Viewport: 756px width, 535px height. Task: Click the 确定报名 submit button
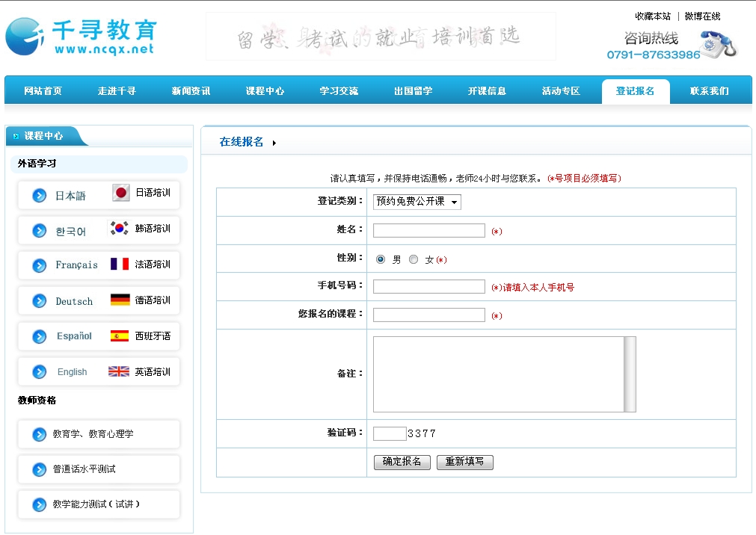point(402,462)
